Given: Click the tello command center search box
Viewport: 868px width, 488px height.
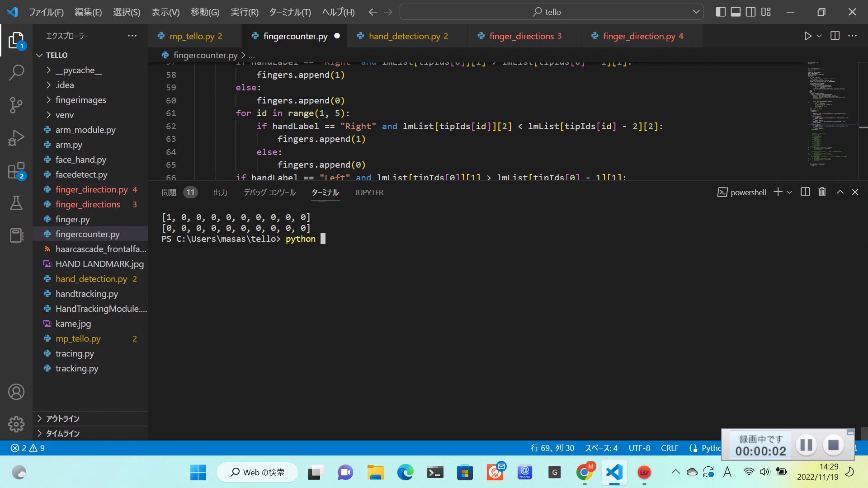Looking at the screenshot, I should tap(552, 12).
